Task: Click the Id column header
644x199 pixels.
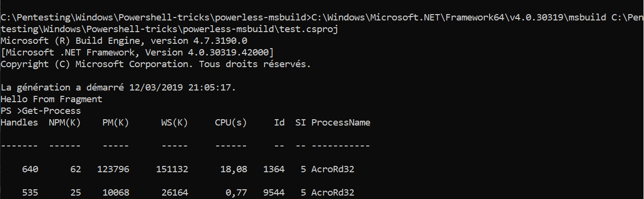Action: (279, 123)
